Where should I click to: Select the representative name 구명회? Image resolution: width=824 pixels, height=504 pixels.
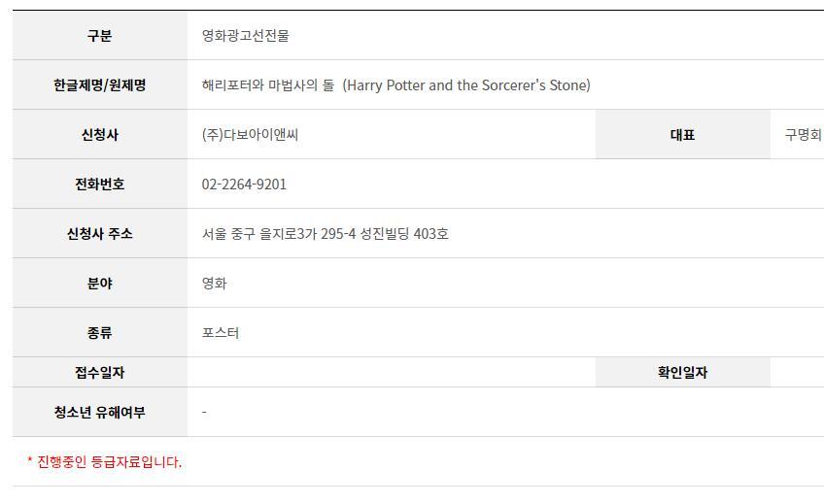pyautogui.click(x=803, y=135)
